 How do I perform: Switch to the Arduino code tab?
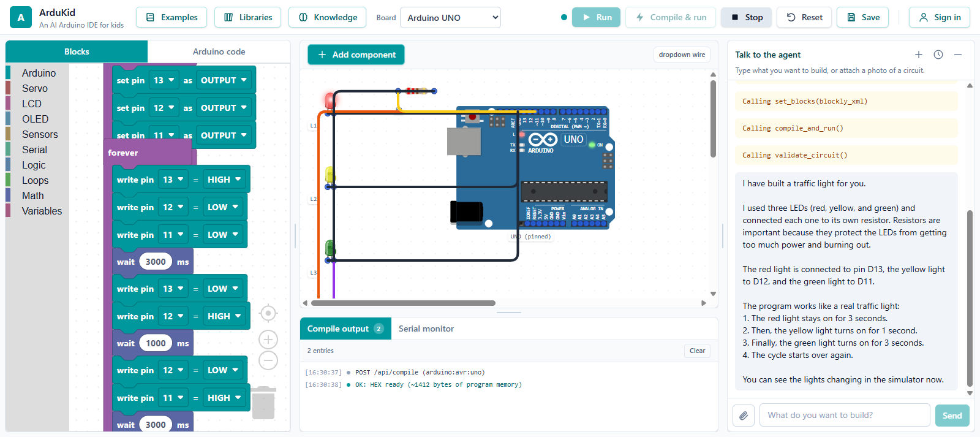point(219,51)
